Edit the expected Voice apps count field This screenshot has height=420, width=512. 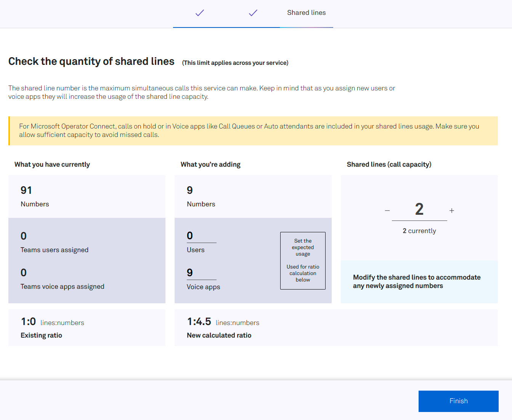[202, 273]
